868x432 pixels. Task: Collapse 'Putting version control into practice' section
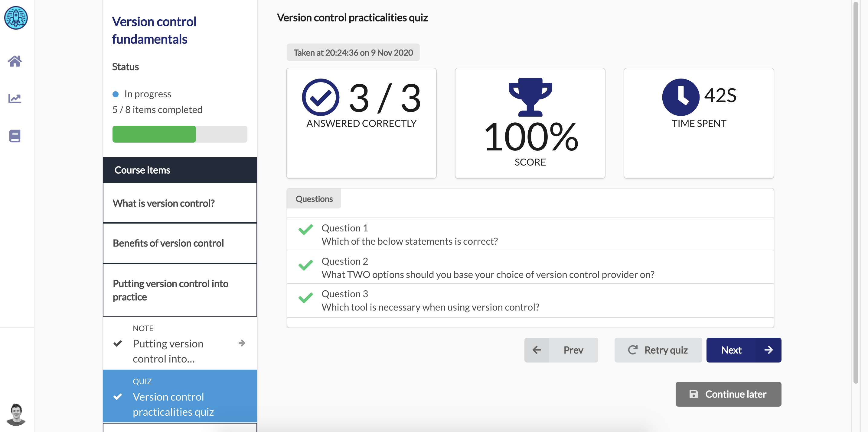click(180, 290)
